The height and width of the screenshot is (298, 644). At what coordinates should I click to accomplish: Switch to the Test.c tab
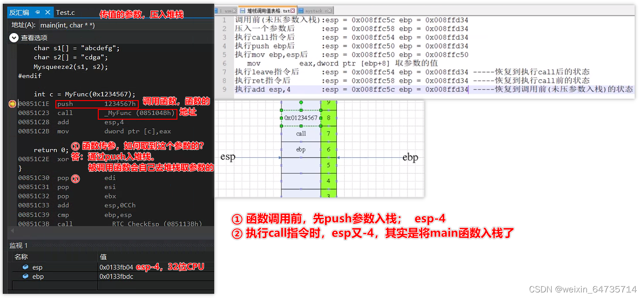click(66, 13)
